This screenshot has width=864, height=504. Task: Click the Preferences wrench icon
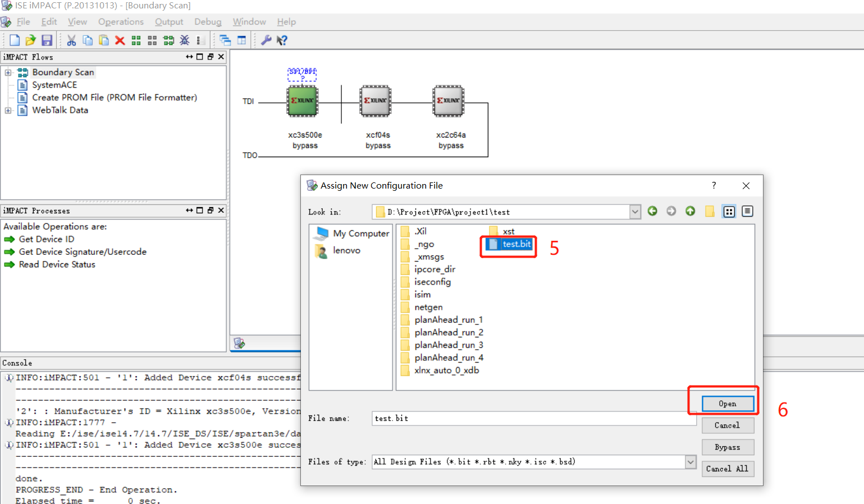(266, 40)
